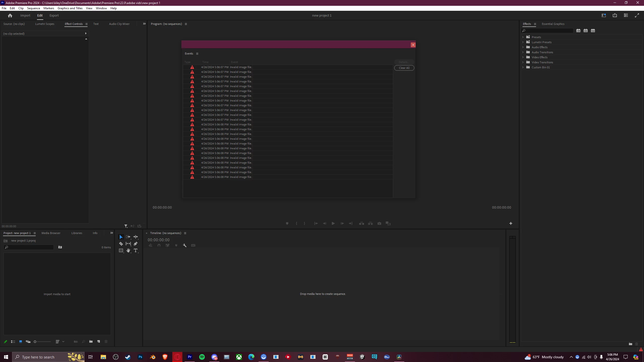The width and height of the screenshot is (644, 362).
Task: Click the Clear All button
Action: [x=404, y=68]
